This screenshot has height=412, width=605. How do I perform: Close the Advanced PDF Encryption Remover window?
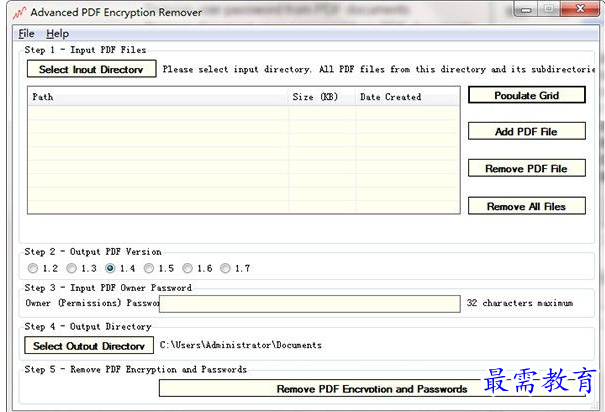point(580,9)
